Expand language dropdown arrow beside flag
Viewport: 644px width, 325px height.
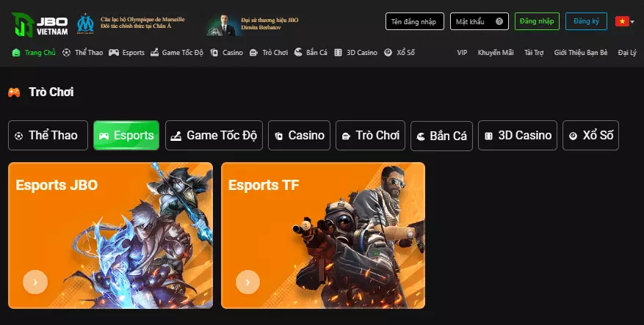tap(632, 22)
